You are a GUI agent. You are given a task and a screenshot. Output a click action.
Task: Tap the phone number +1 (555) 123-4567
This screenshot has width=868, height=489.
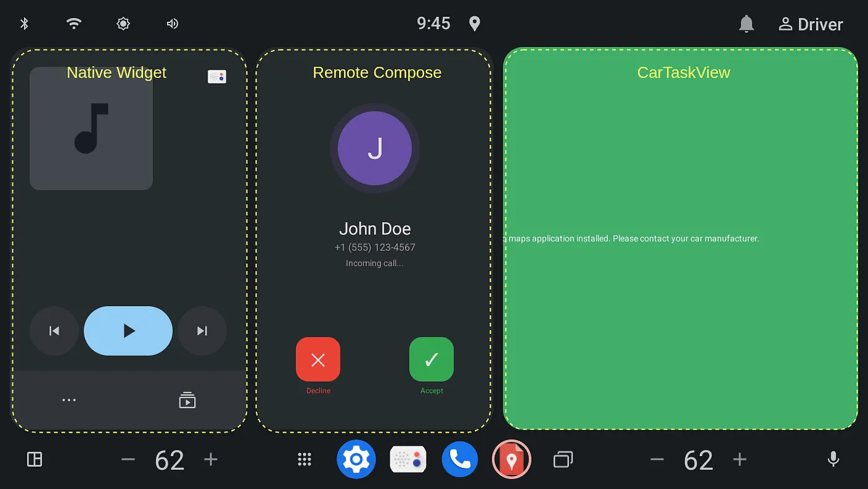(x=375, y=247)
